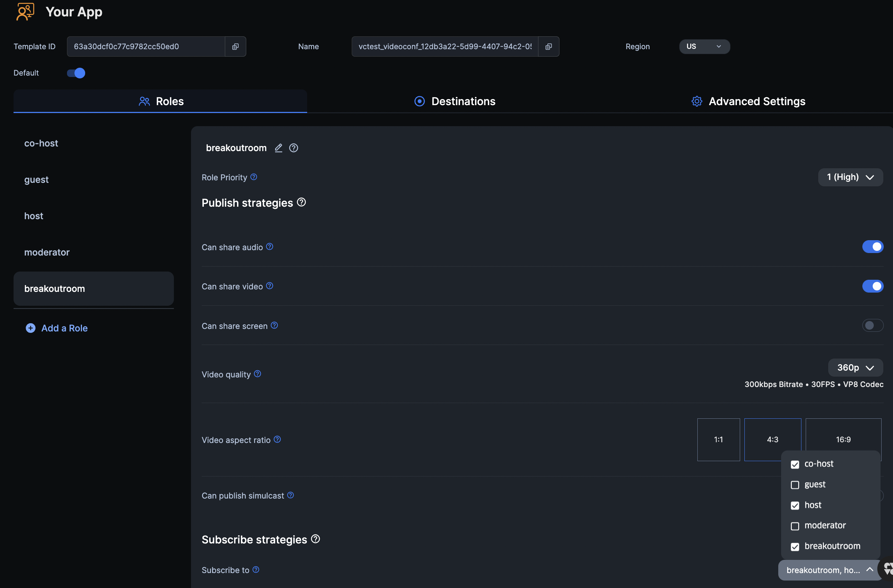Open help icon for Publish strategies

301,202
